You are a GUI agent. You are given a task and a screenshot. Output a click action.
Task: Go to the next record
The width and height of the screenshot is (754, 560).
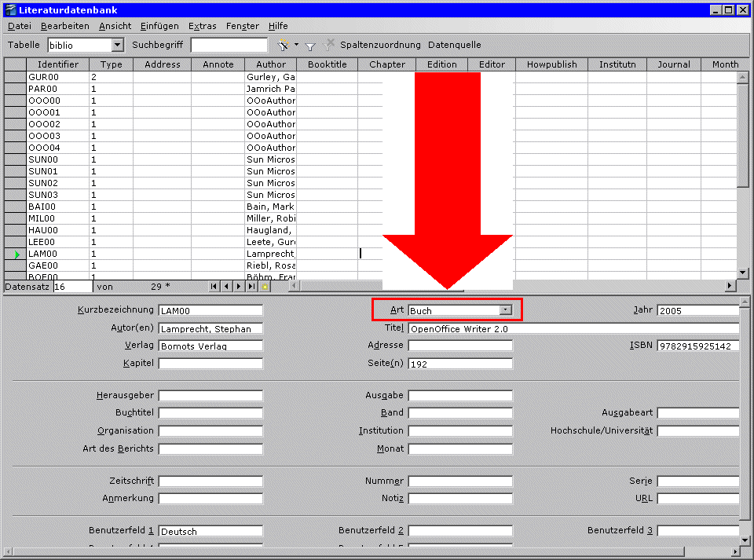pyautogui.click(x=239, y=287)
